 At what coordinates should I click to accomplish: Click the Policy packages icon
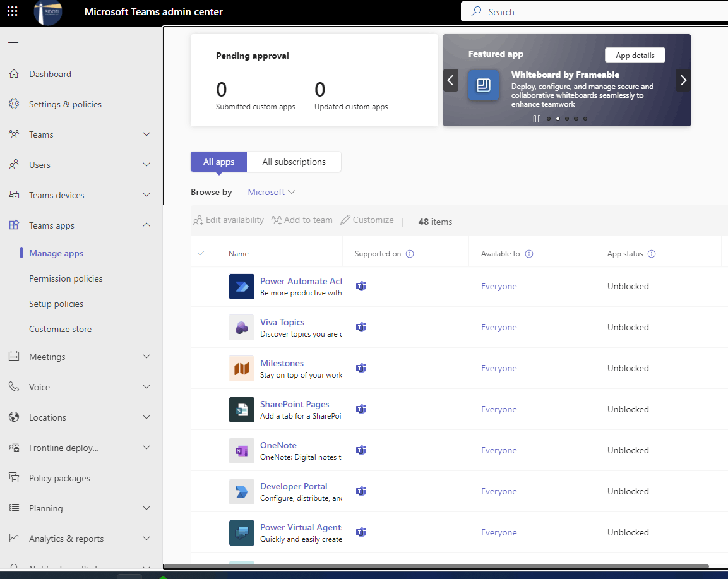tap(14, 477)
